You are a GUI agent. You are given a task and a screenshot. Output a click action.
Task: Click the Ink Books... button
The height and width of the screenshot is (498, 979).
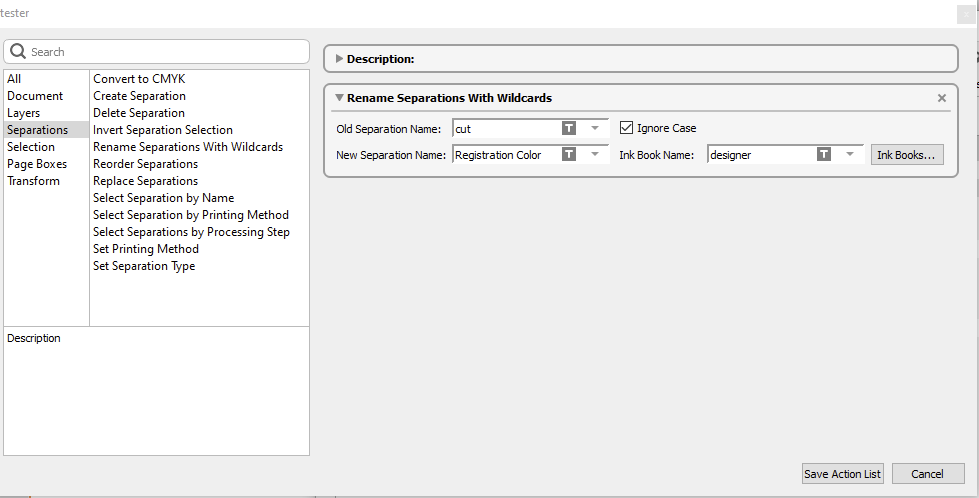tap(907, 155)
